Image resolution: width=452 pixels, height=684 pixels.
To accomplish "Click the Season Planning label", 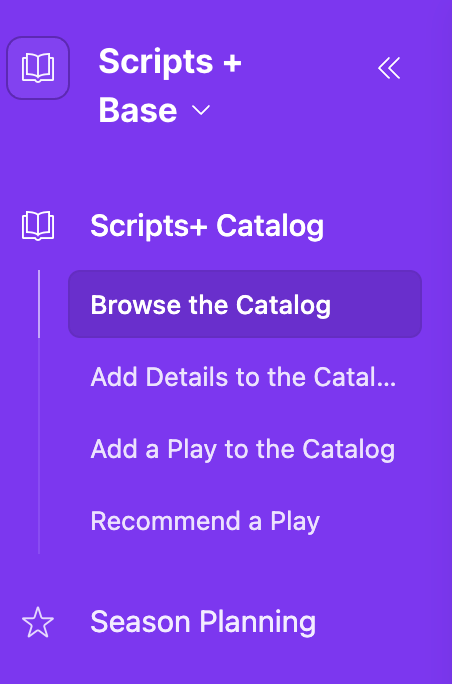I will [x=203, y=622].
